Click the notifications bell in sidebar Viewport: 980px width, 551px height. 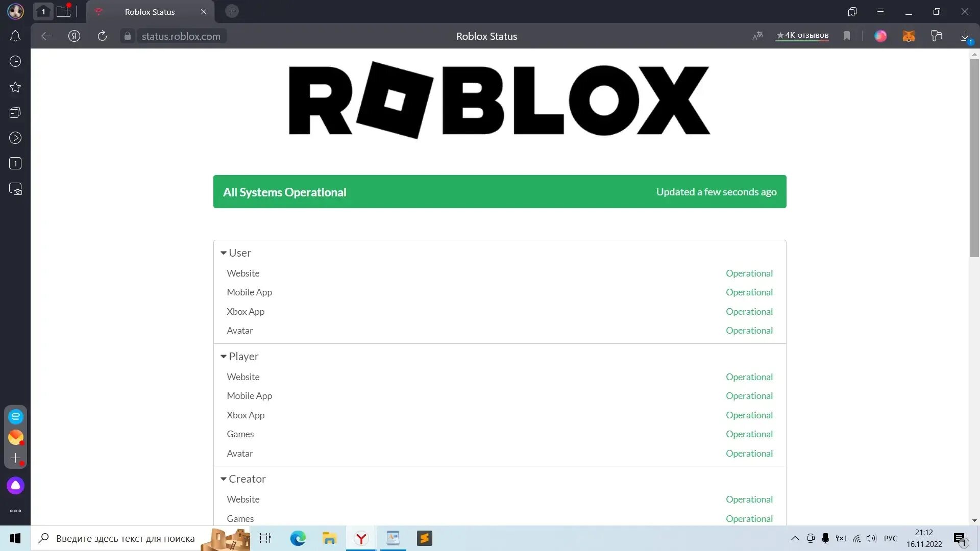(x=15, y=36)
